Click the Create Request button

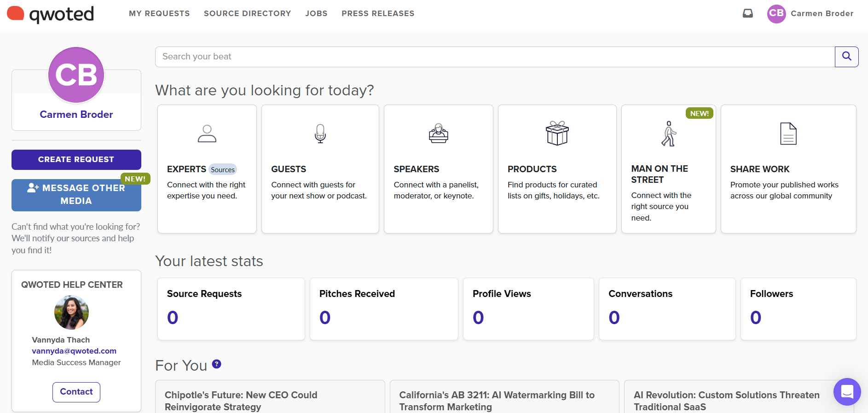76,160
